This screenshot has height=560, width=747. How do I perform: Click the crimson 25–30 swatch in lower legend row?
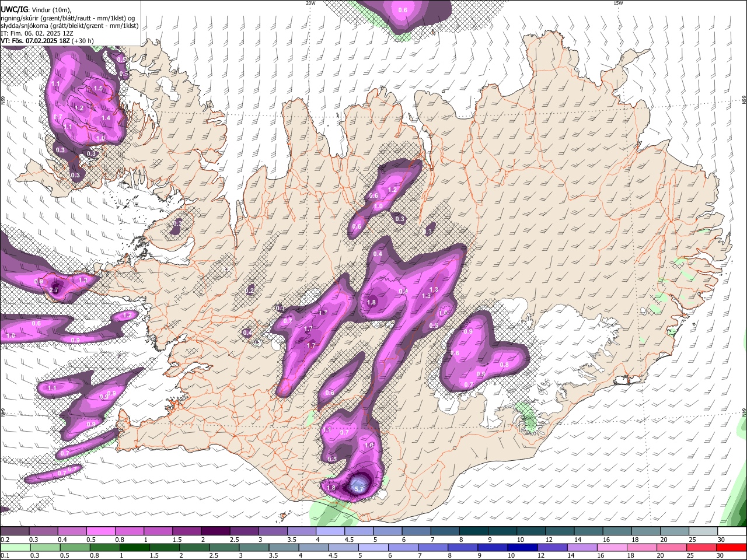(700, 547)
